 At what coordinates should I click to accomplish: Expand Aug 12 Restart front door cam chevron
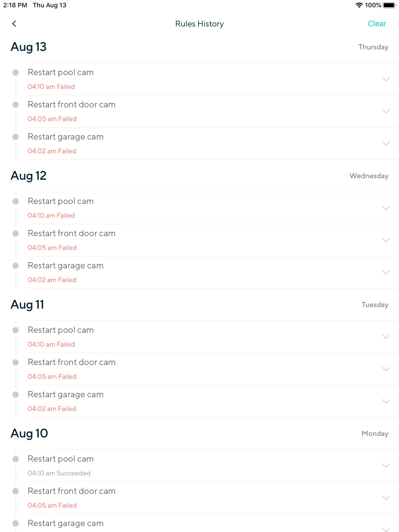click(x=386, y=240)
